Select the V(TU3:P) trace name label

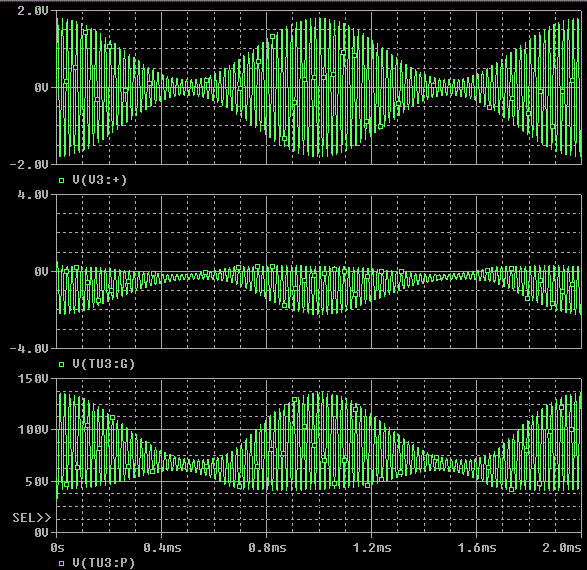[103, 563]
